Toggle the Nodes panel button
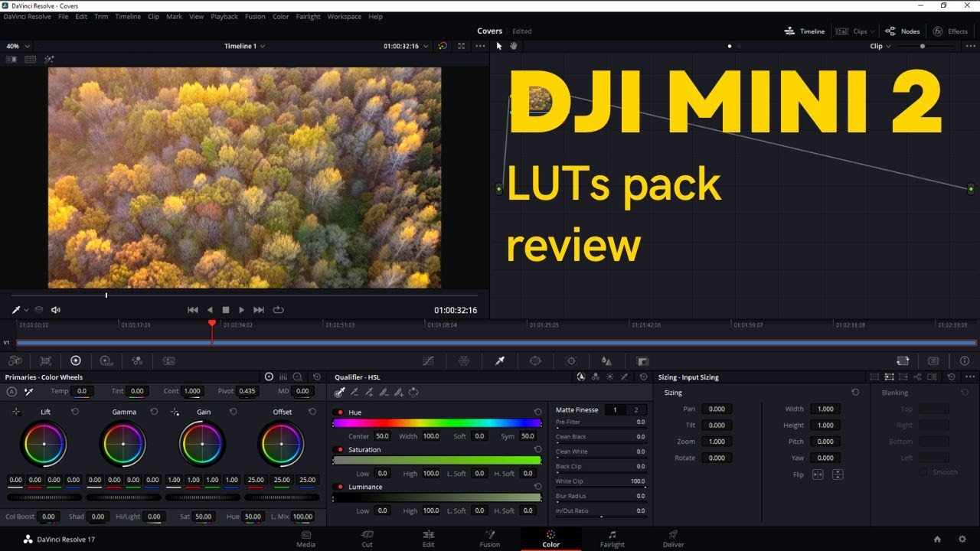 tap(903, 31)
